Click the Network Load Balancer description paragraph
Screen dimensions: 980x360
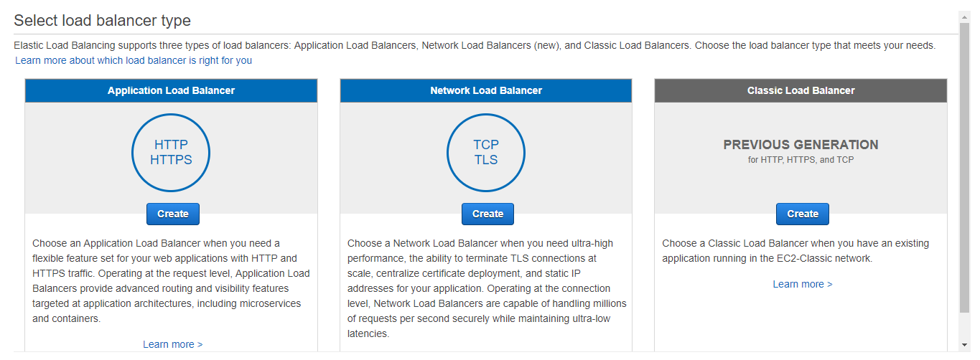point(487,288)
